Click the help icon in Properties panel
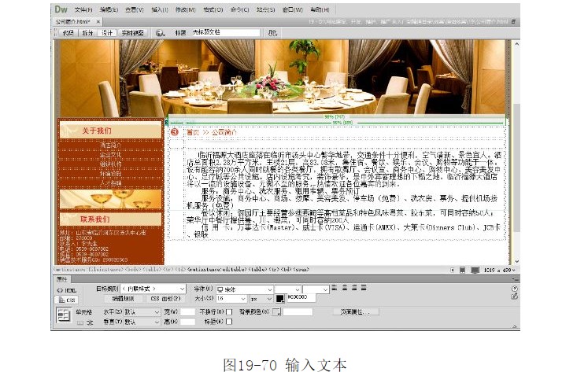Image resolution: width=588 pixels, height=372 pixels. tap(514, 289)
